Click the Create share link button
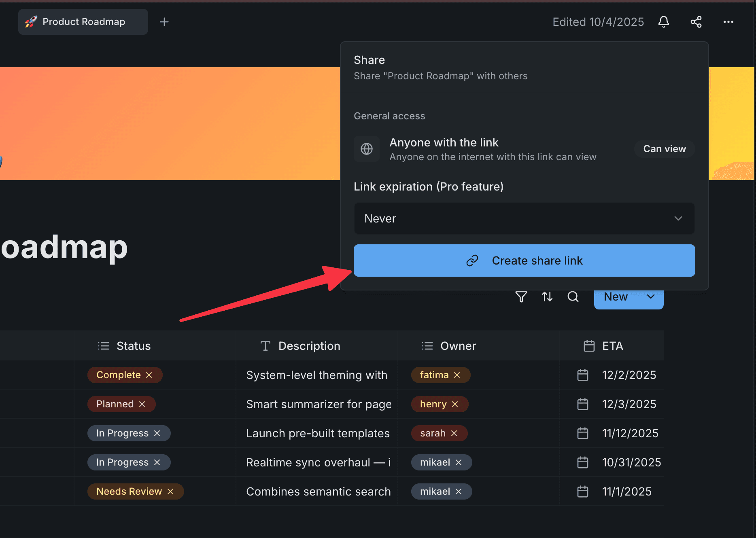 click(524, 261)
